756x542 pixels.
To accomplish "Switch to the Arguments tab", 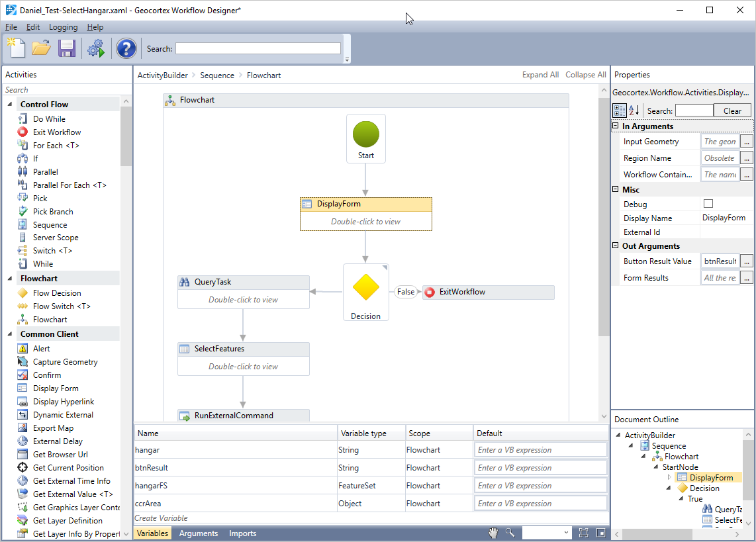I will click(198, 533).
